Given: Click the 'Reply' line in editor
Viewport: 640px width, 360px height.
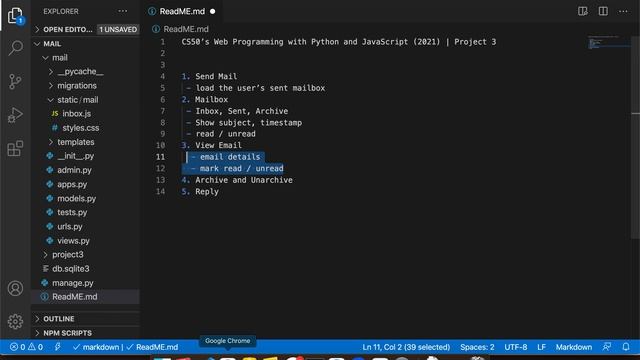Looking at the screenshot, I should [x=200, y=191].
